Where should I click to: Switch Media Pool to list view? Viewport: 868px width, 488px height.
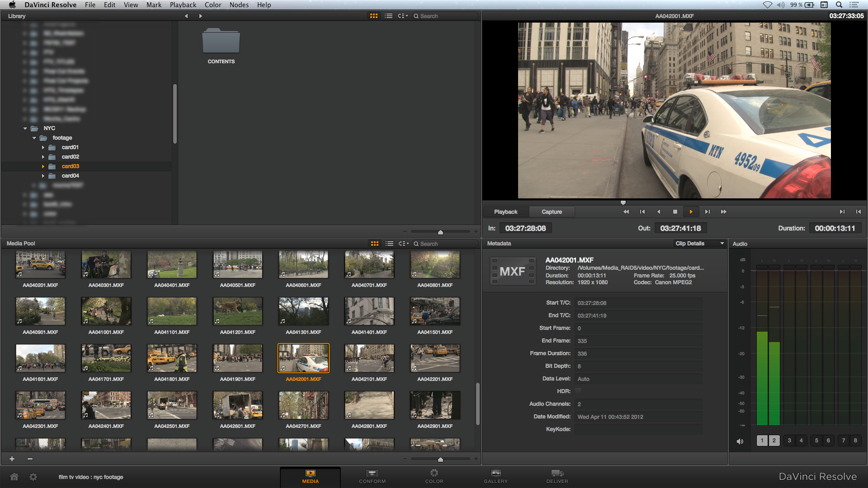[389, 244]
